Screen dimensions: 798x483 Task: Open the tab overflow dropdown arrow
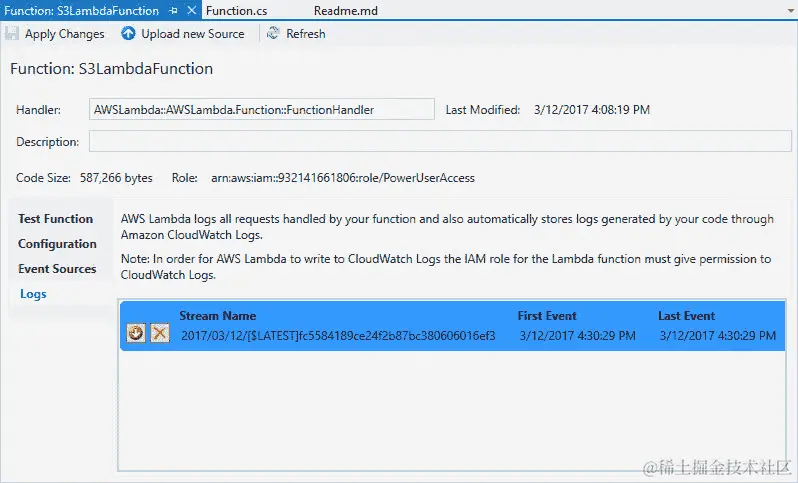pos(791,11)
